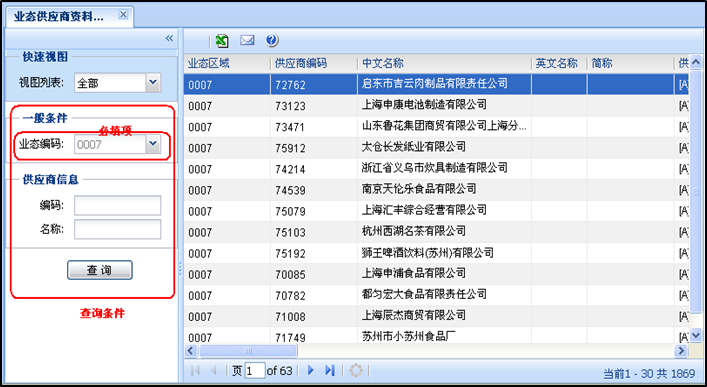Image resolution: width=707 pixels, height=387 pixels.
Task: Click the horizontal scrollbar thumb
Action: tap(248, 350)
